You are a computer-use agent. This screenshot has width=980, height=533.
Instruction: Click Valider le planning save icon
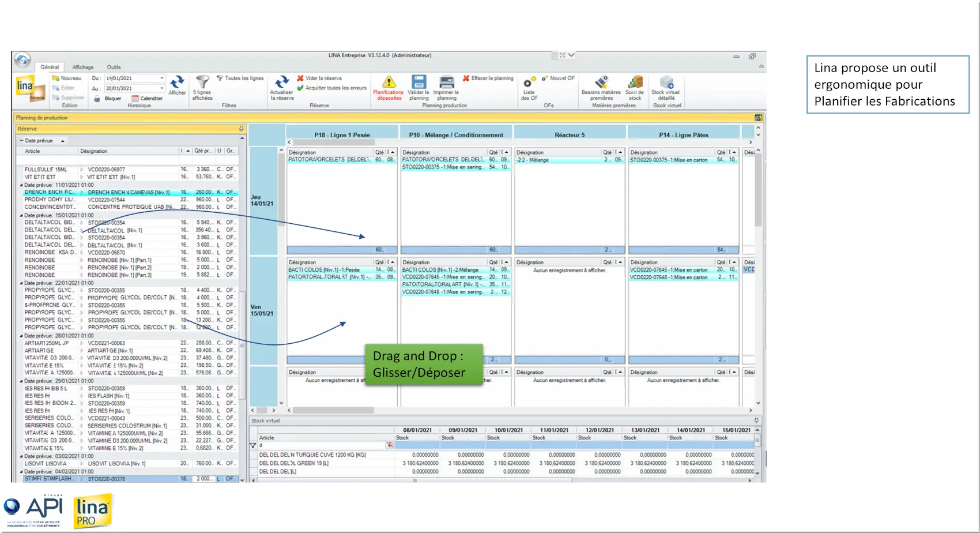[419, 82]
